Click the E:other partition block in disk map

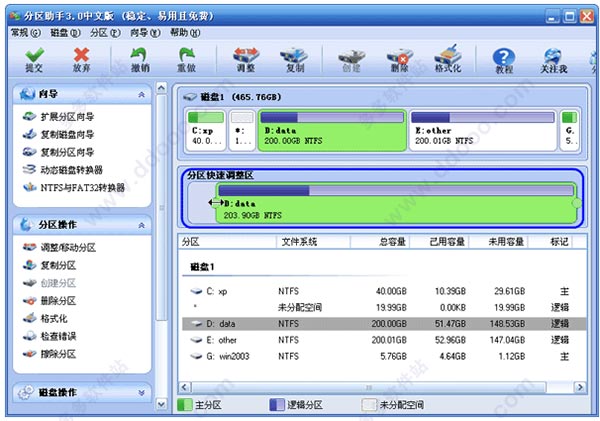tap(483, 131)
